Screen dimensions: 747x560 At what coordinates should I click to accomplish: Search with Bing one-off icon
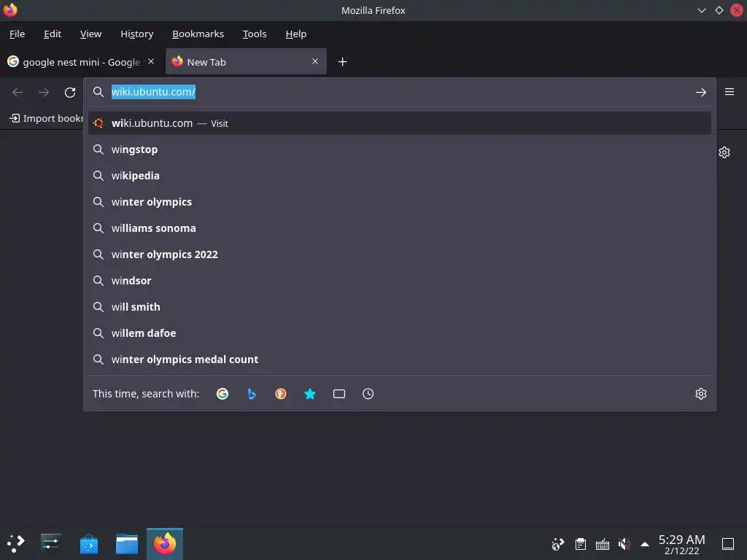point(252,394)
